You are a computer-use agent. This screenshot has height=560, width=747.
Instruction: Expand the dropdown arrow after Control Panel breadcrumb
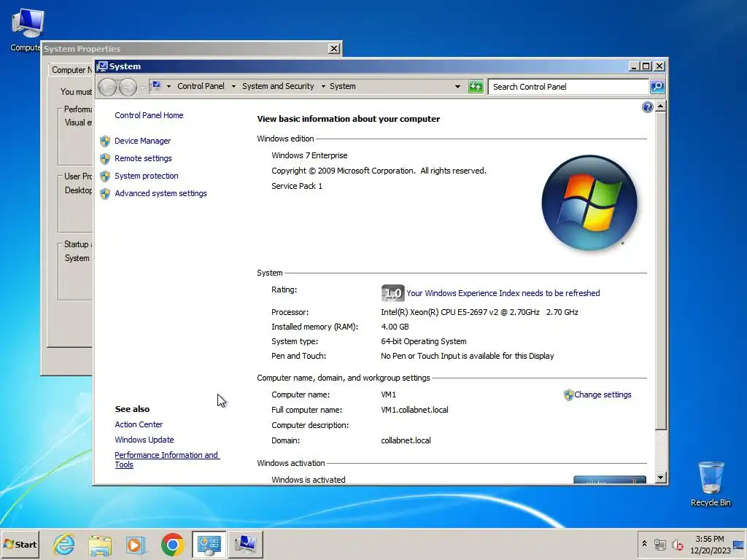click(233, 87)
